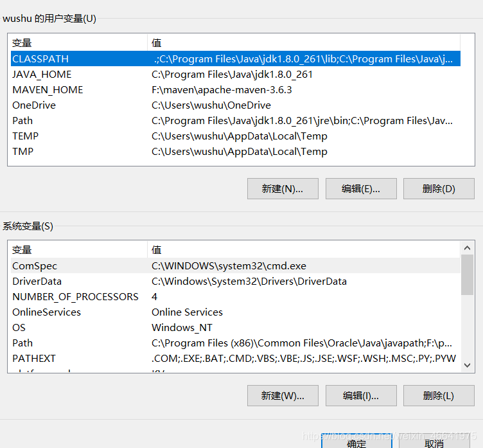The height and width of the screenshot is (448, 483).
Task: Select the OneDrive user variable
Action: (236, 105)
